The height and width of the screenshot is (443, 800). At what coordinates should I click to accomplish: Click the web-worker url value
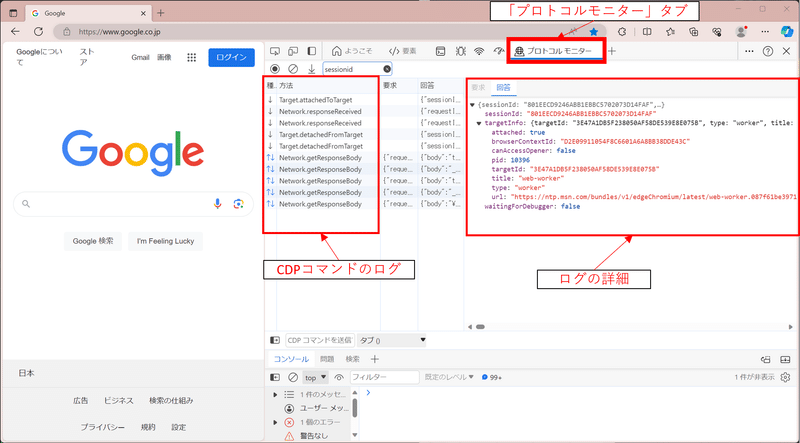coord(655,197)
